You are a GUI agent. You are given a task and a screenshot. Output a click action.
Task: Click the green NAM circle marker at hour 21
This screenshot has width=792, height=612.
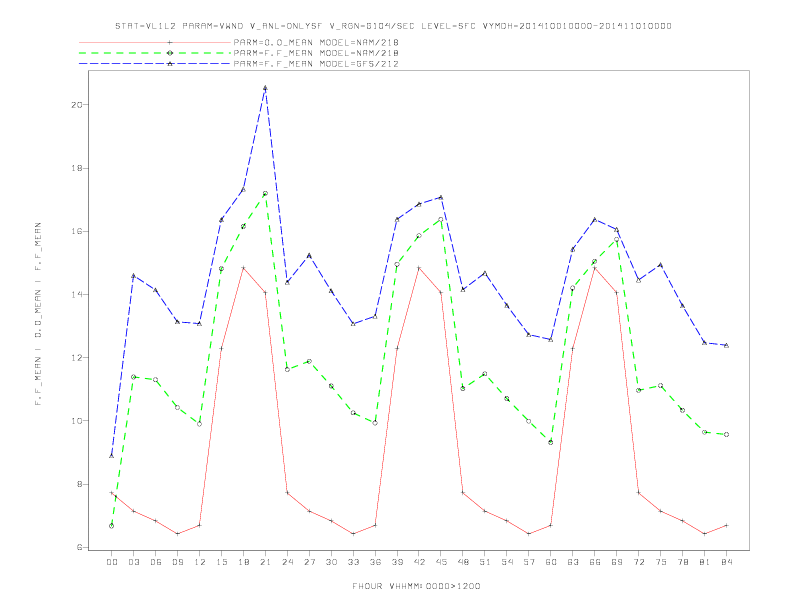click(x=265, y=193)
